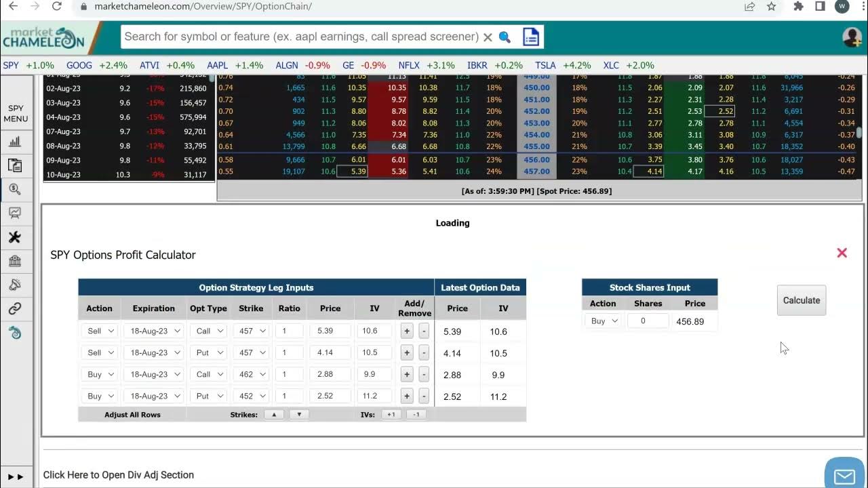This screenshot has width=868, height=488.
Task: Toggle browser side panel icon
Action: coord(820,6)
